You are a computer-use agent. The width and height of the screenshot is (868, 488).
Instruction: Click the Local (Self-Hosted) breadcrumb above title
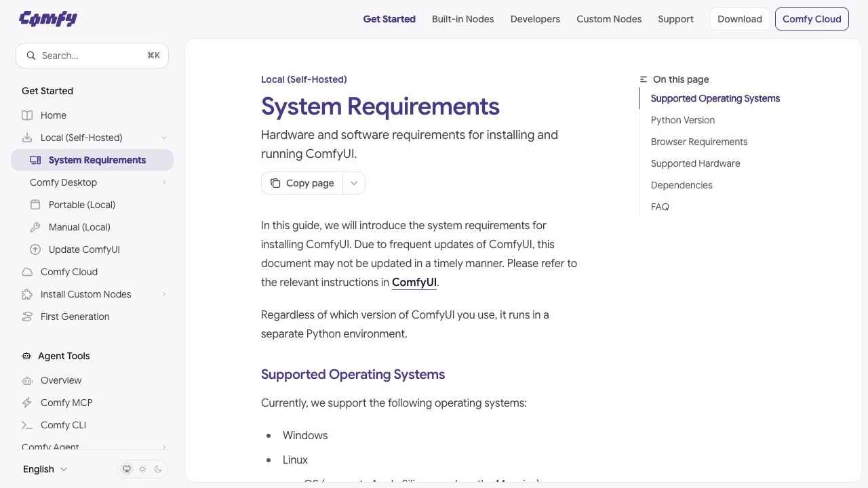click(x=304, y=79)
